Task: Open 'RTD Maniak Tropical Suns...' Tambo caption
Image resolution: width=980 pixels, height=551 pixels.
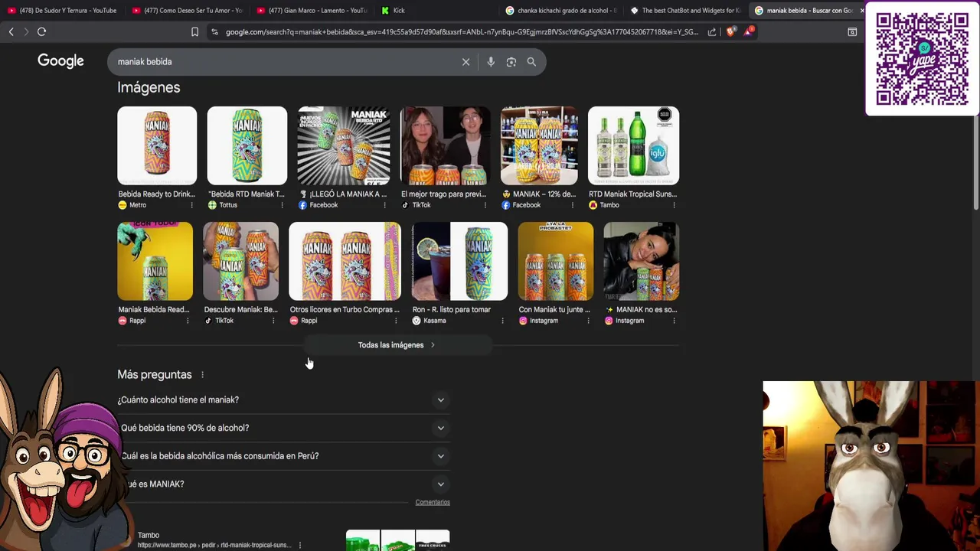Action: (x=633, y=194)
